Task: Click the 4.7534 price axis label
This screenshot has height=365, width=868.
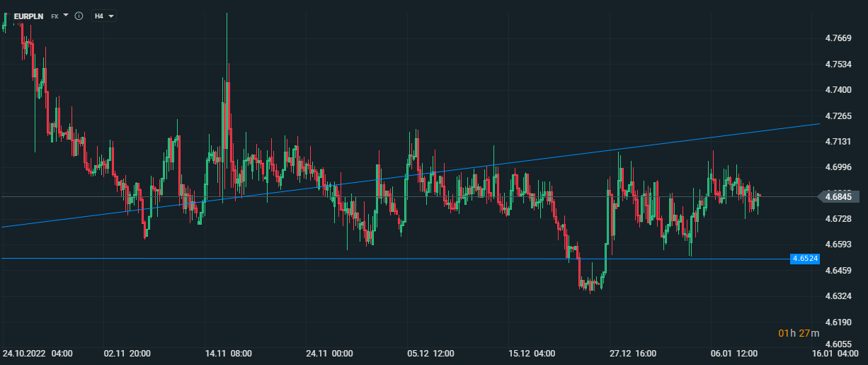Action: [x=838, y=64]
